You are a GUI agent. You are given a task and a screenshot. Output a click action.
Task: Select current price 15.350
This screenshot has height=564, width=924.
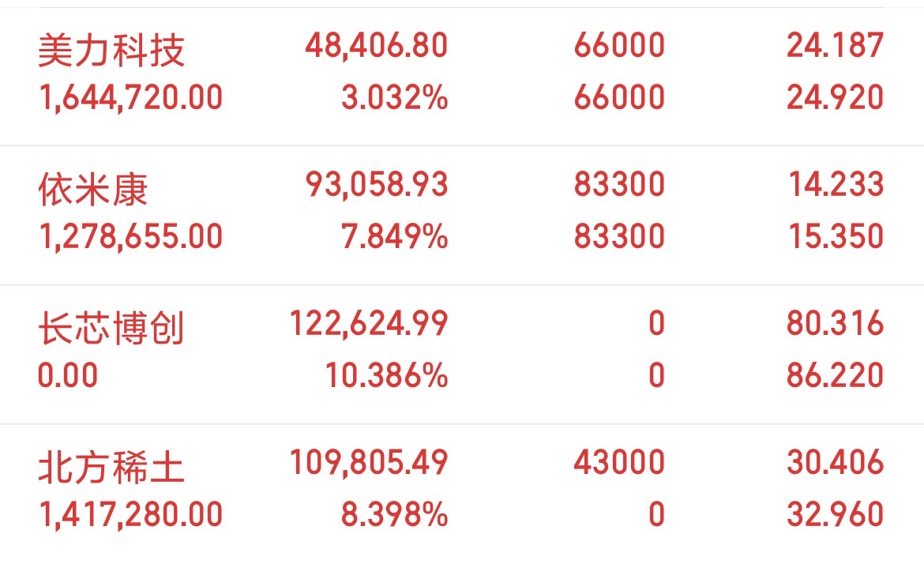pos(836,236)
